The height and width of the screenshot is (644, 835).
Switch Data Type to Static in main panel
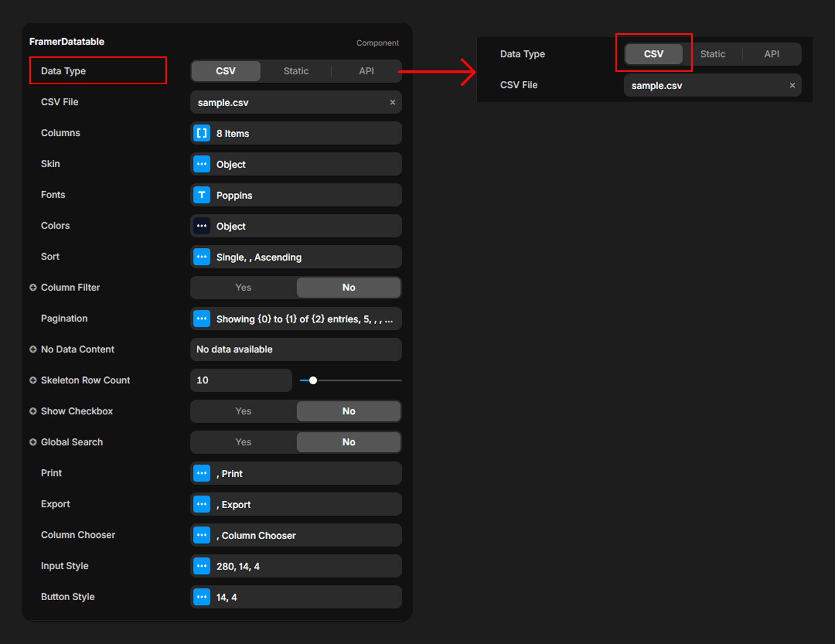296,71
